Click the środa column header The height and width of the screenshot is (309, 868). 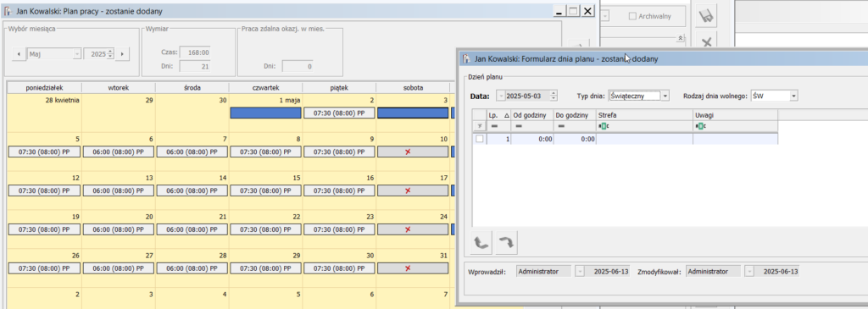point(192,87)
